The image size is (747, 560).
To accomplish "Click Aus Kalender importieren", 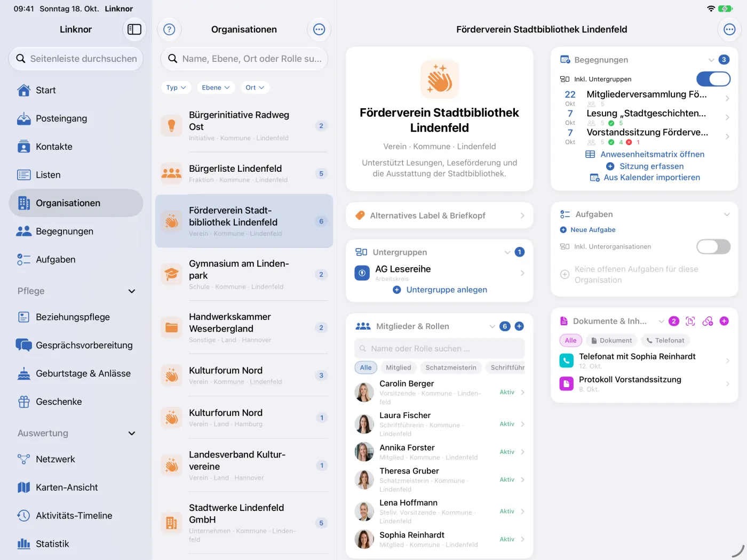I will [645, 178].
